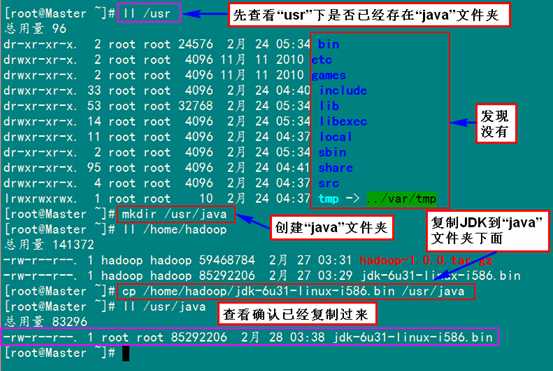Click the 'tmp' symlink name
The height and width of the screenshot is (371, 553).
329,199
